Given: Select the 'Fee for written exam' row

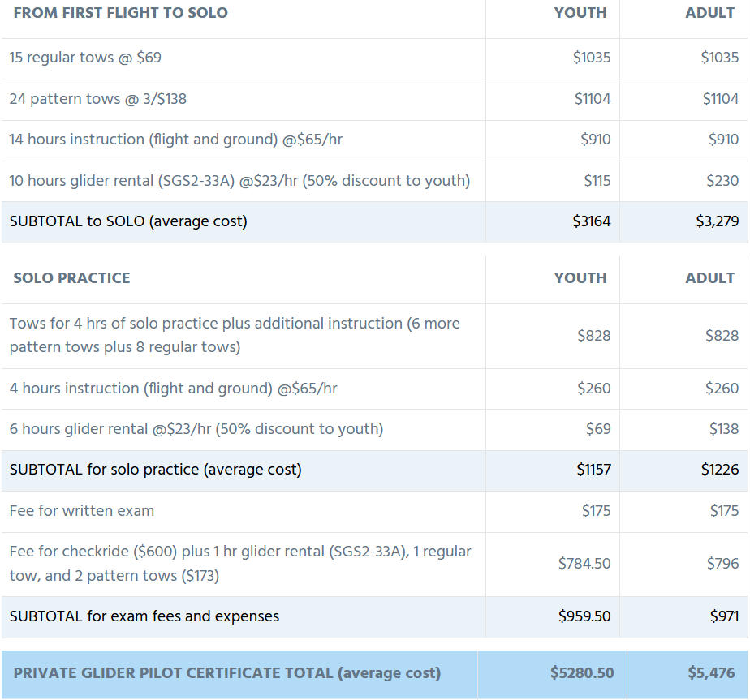Looking at the screenshot, I should (374, 512).
